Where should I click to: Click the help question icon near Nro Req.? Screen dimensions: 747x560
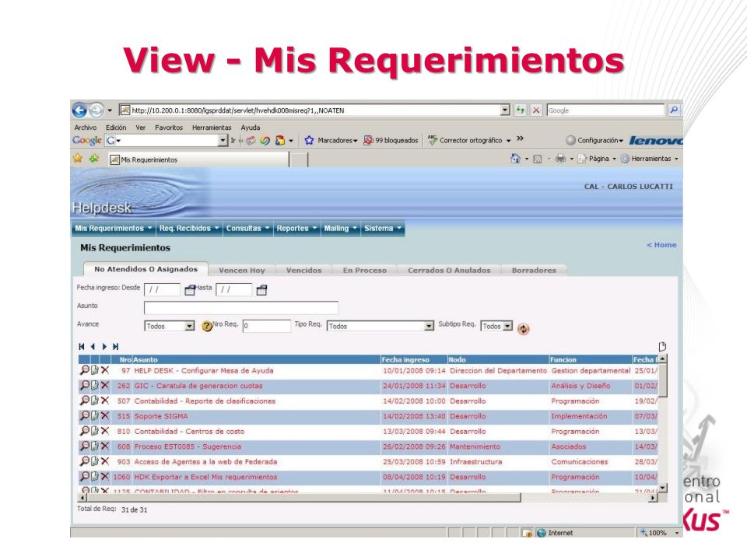coord(207,326)
